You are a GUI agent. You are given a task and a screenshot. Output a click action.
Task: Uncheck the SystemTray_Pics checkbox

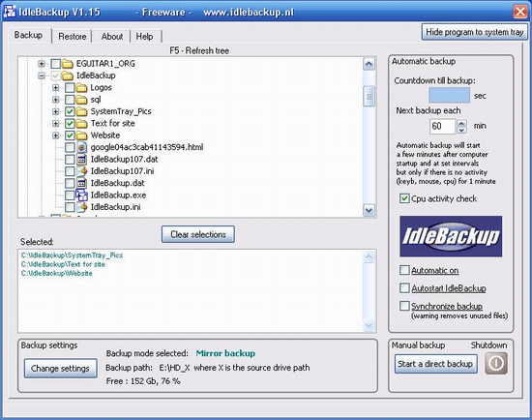[x=70, y=111]
